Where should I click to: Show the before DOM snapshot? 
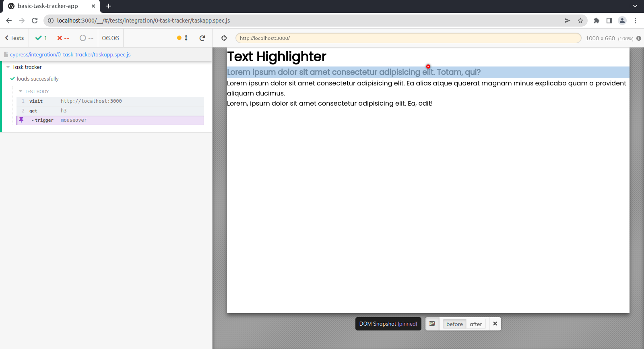(454, 324)
